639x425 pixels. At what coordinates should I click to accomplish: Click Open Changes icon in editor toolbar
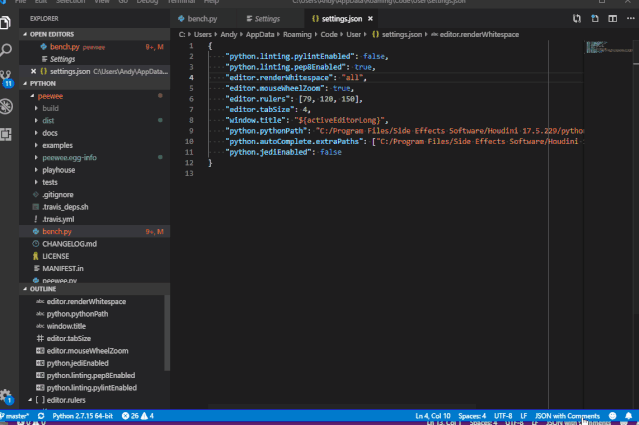[577, 18]
